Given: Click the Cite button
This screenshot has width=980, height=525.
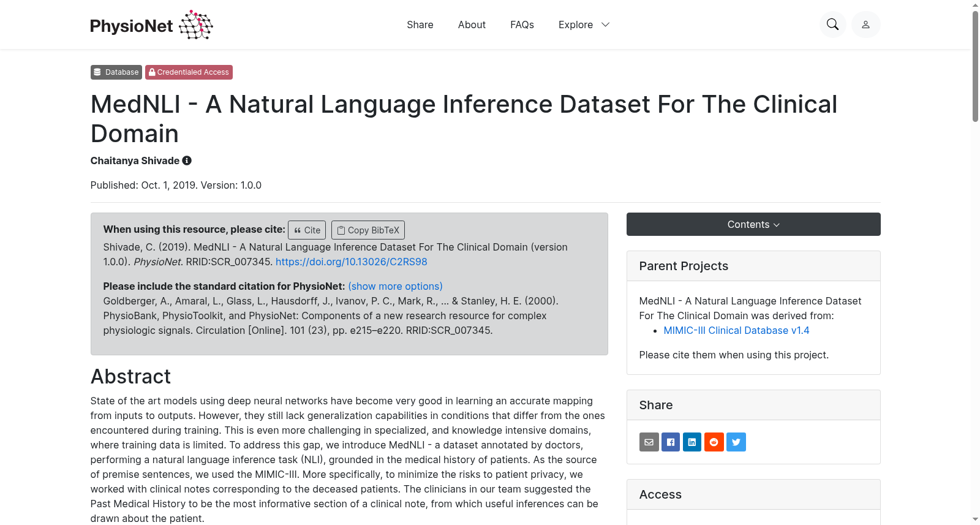Looking at the screenshot, I should click(x=307, y=230).
